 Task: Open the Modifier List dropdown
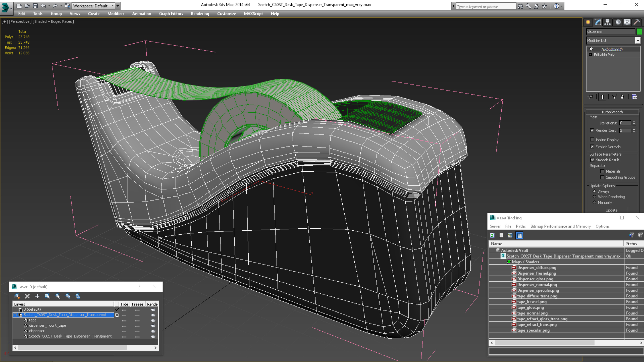pyautogui.click(x=638, y=40)
